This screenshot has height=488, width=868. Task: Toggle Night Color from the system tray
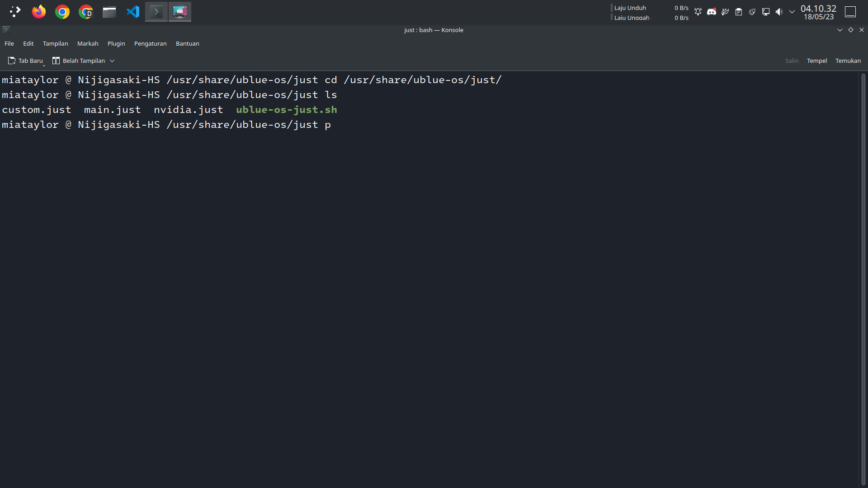[x=751, y=12]
